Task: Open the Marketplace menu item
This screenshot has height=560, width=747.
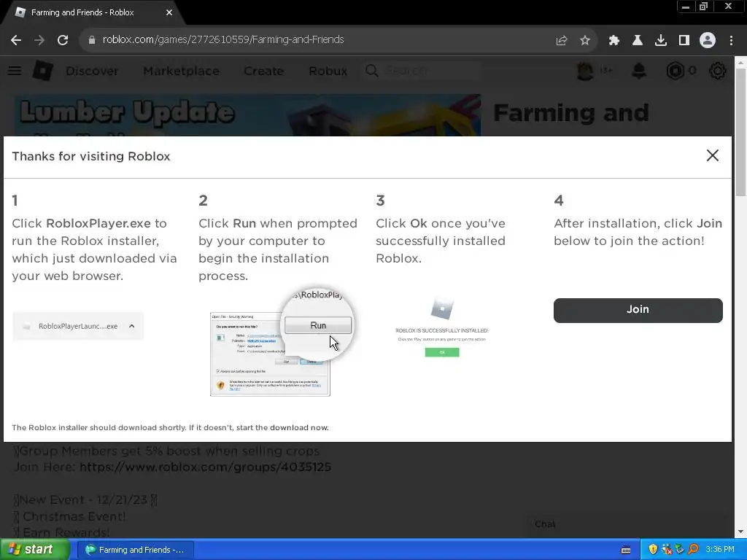Action: [x=181, y=71]
